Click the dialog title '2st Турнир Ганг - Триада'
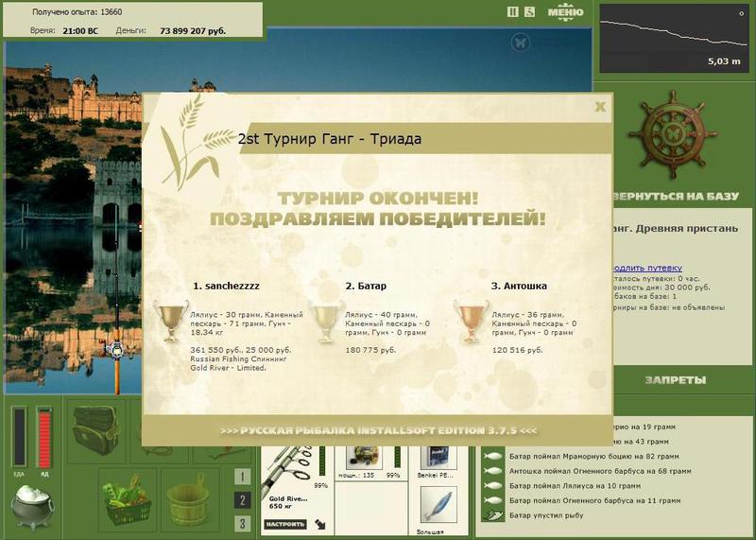 pyautogui.click(x=330, y=139)
